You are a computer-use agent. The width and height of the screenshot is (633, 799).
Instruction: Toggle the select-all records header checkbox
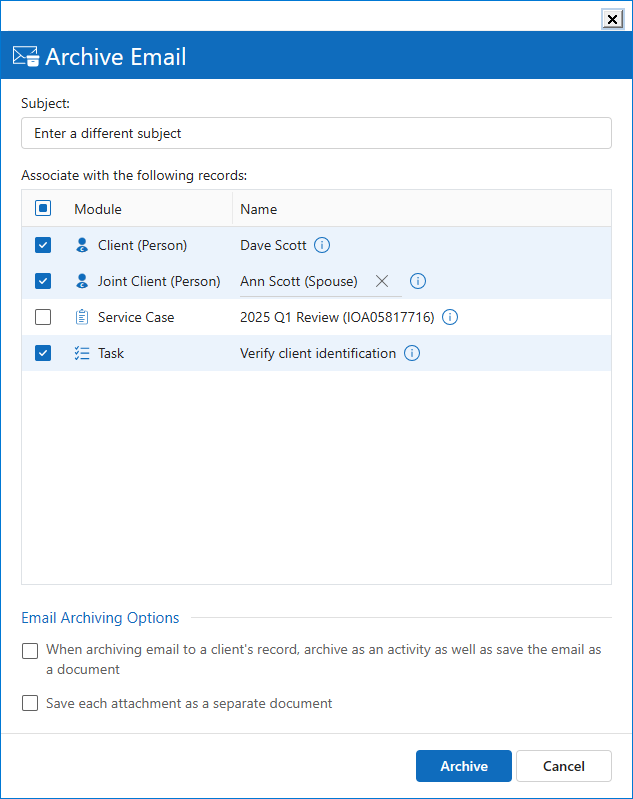pos(43,209)
